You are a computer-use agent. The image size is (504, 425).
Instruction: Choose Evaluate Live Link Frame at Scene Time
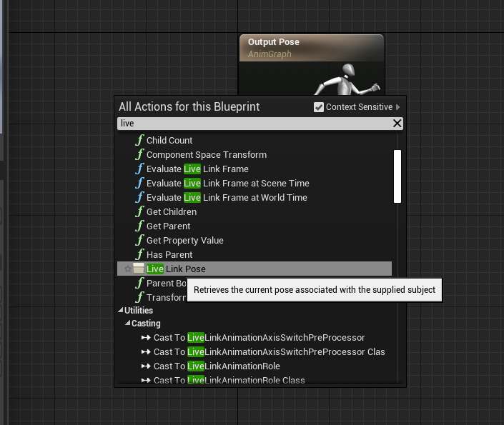[227, 184]
